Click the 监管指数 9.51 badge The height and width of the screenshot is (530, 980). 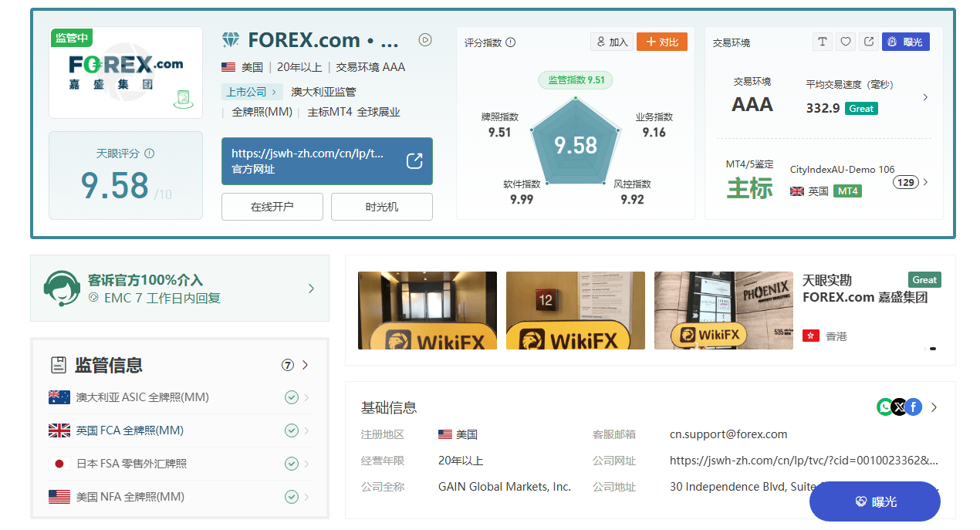(576, 79)
